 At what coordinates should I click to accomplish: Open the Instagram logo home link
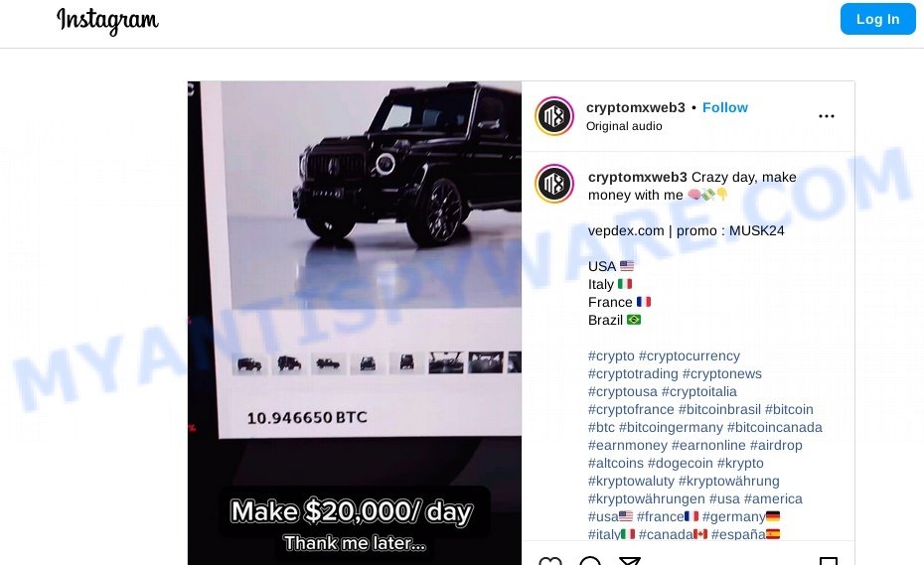pyautogui.click(x=108, y=21)
